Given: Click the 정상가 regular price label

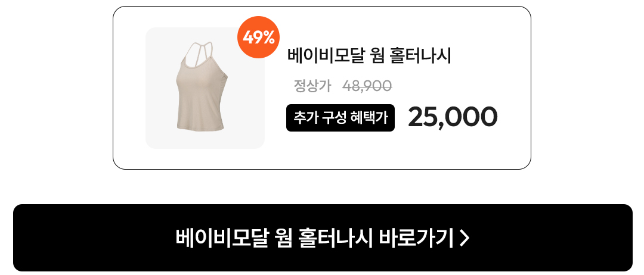Looking at the screenshot, I should tap(312, 86).
